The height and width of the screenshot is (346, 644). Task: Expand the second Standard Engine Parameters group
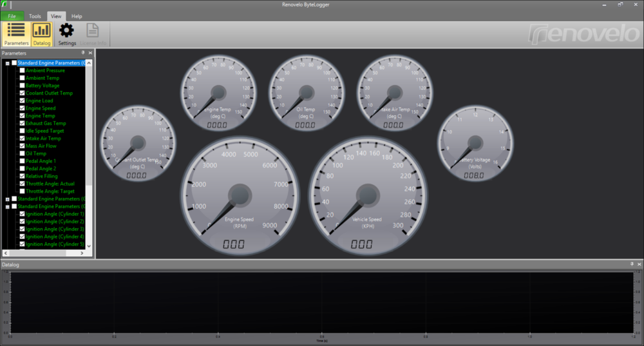(7, 199)
